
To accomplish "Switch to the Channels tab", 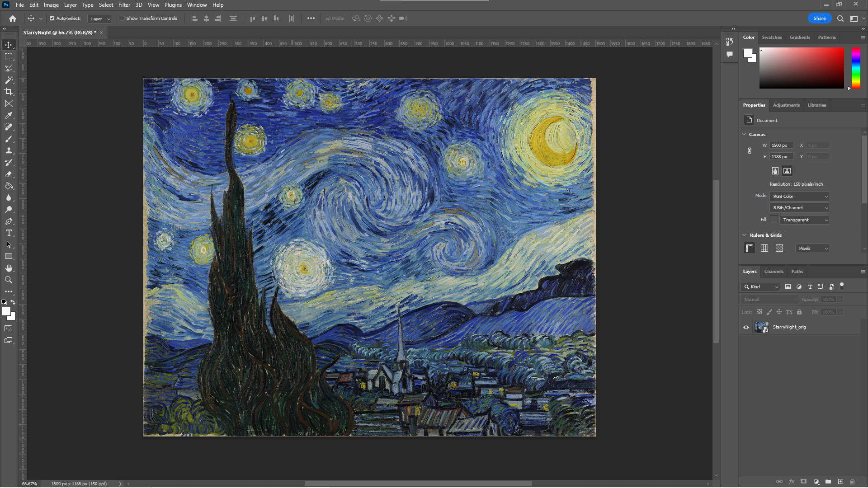I will [774, 272].
